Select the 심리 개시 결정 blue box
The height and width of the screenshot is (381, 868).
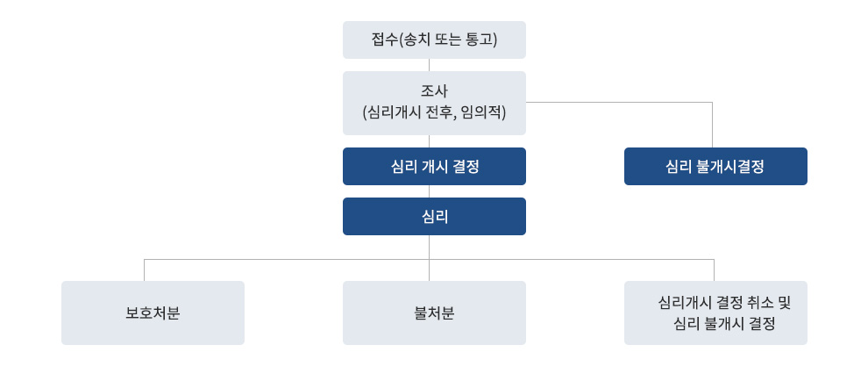point(434,167)
